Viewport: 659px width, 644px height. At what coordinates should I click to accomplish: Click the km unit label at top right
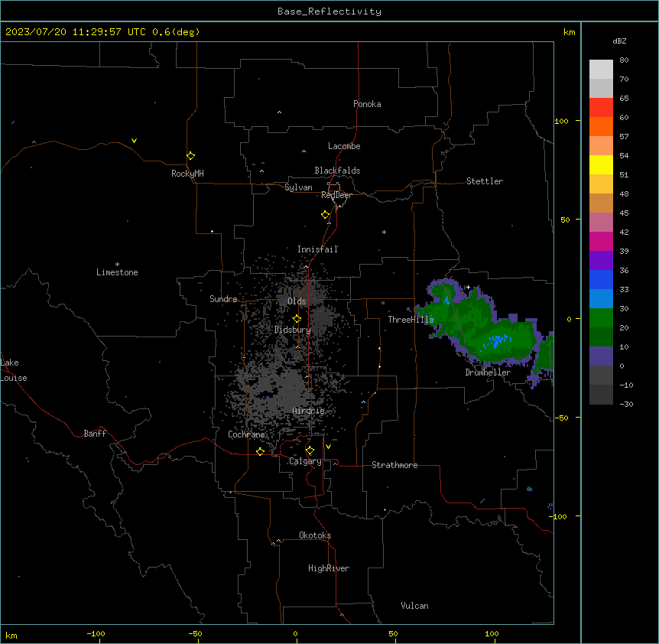570,32
